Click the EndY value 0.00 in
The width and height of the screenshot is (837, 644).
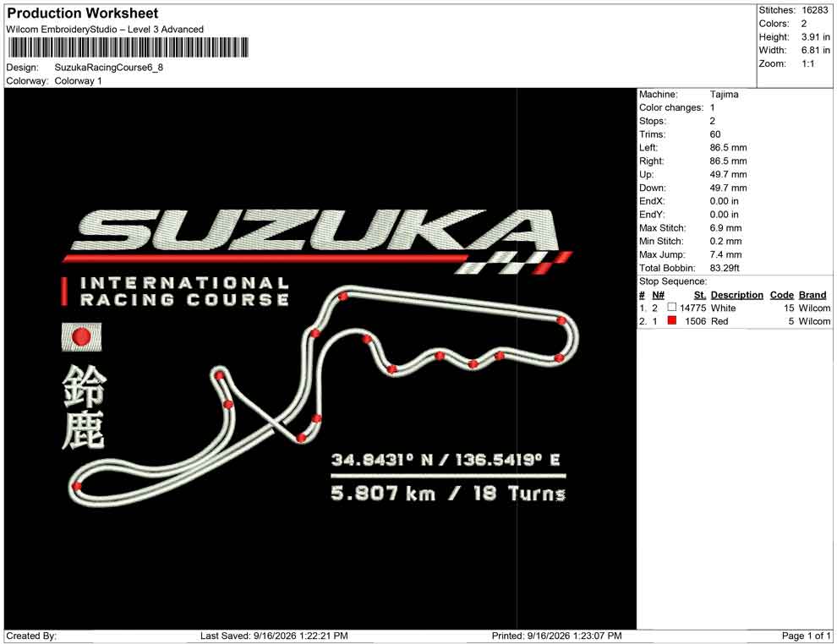tap(724, 215)
